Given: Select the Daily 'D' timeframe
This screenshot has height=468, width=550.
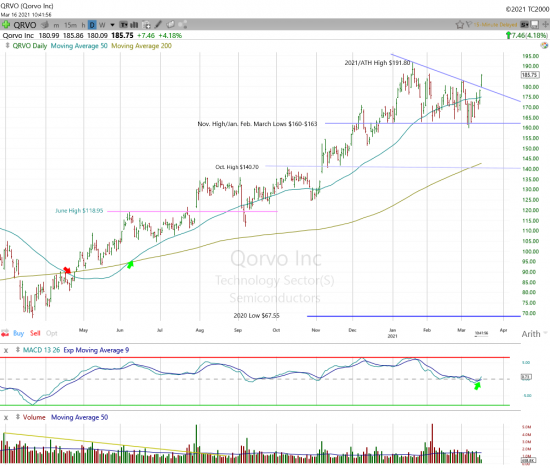Looking at the screenshot, I should (x=92, y=25).
